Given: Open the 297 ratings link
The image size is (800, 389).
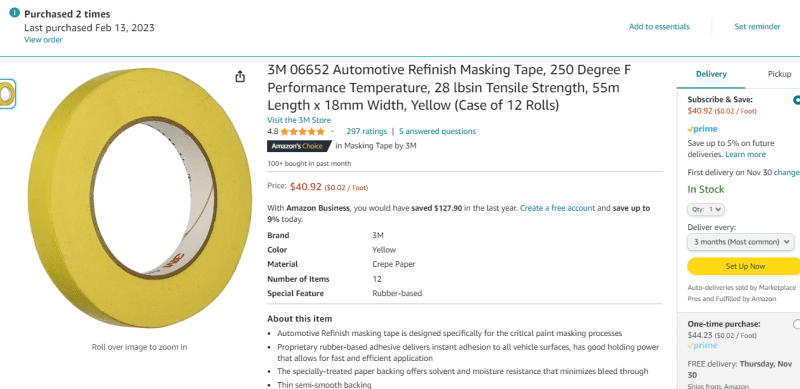Looking at the screenshot, I should [x=366, y=131].
